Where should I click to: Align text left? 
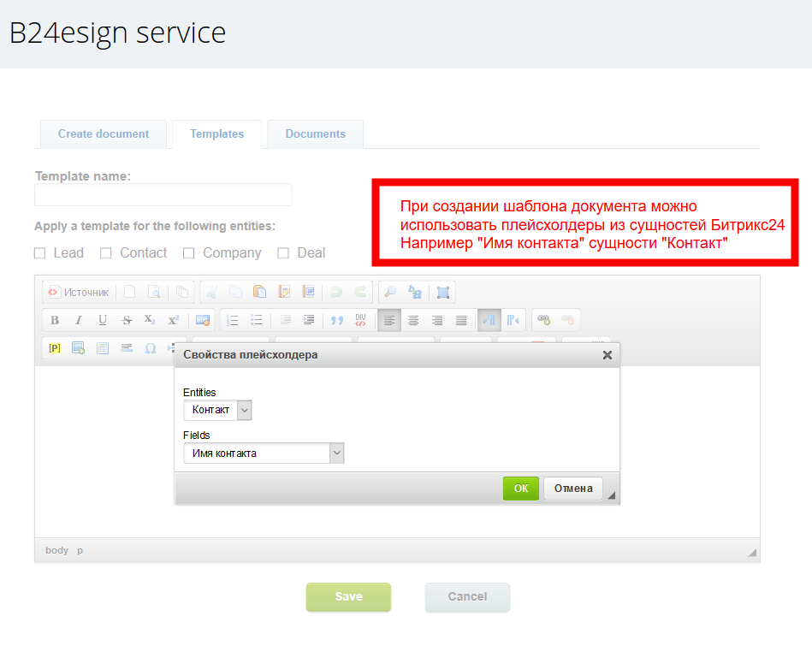[389, 320]
